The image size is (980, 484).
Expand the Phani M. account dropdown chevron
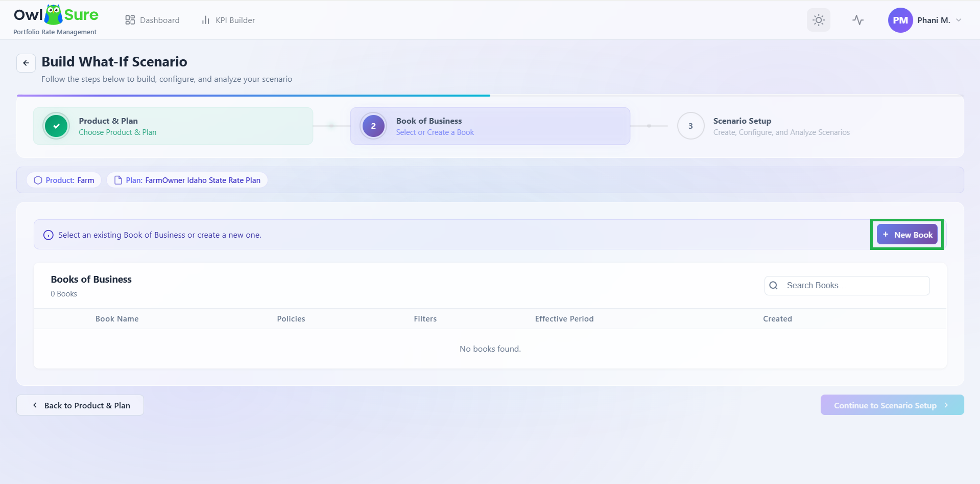tap(959, 20)
